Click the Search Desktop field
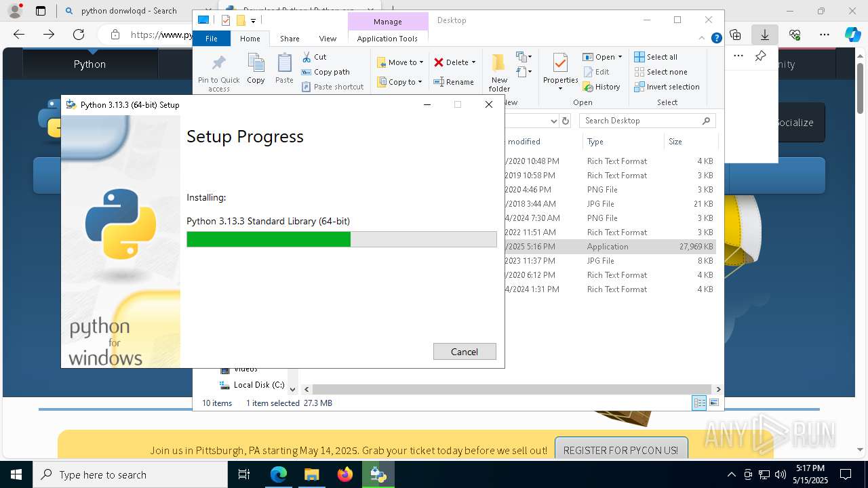This screenshot has width=868, height=488. [x=648, y=121]
